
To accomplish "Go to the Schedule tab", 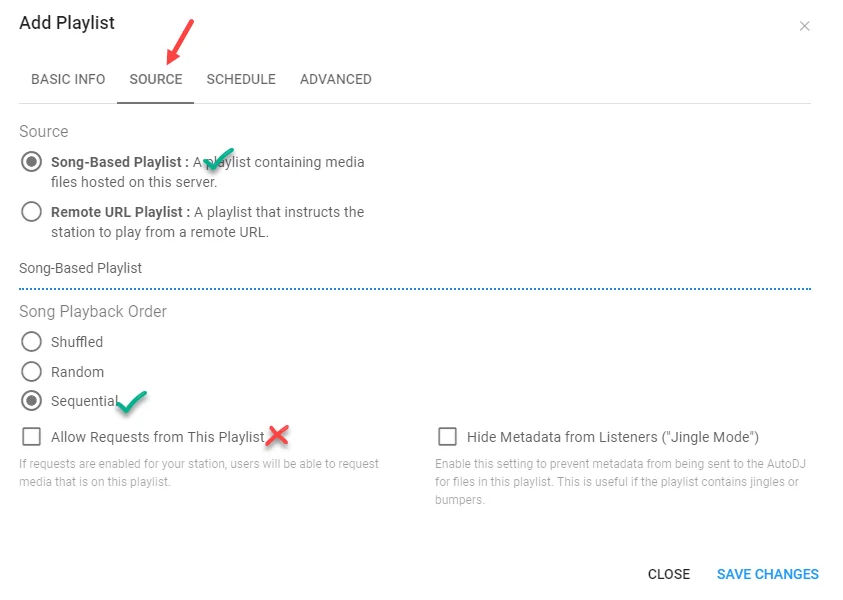I will [x=241, y=79].
